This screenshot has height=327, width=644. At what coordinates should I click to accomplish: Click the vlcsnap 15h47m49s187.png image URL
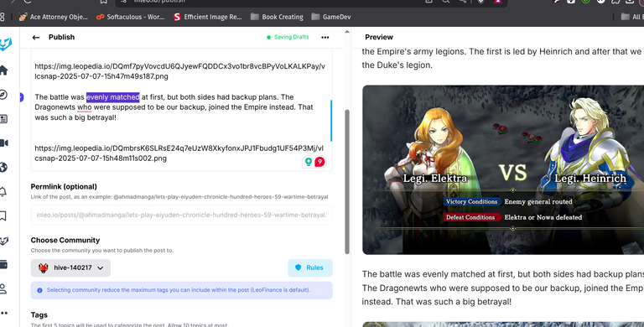pyautogui.click(x=180, y=71)
